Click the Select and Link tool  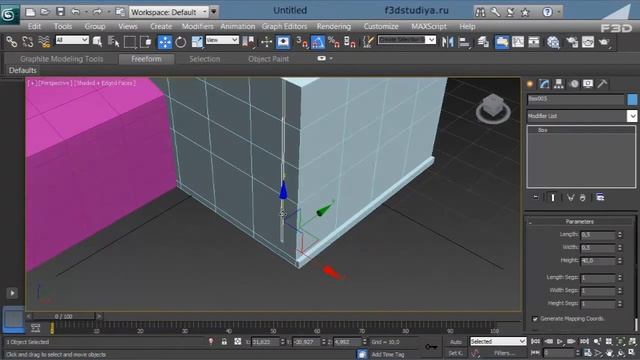tap(11, 42)
